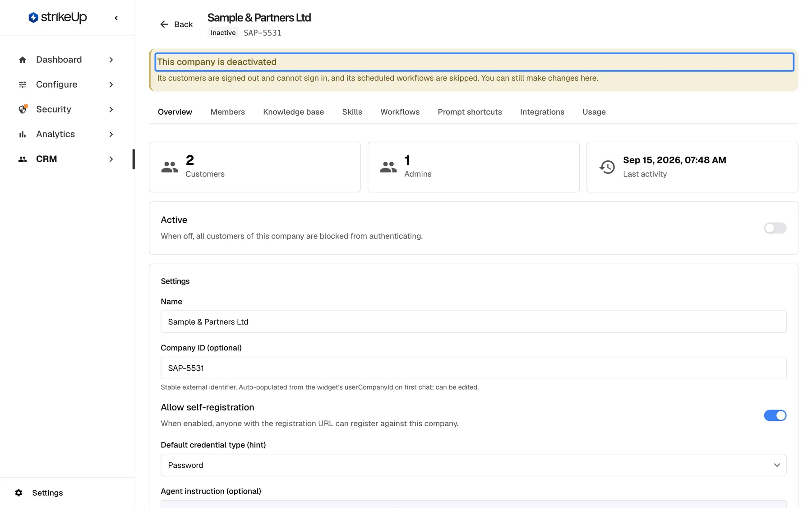Image resolution: width=812 pixels, height=508 pixels.
Task: Click the Customers people icon
Action: tap(170, 167)
